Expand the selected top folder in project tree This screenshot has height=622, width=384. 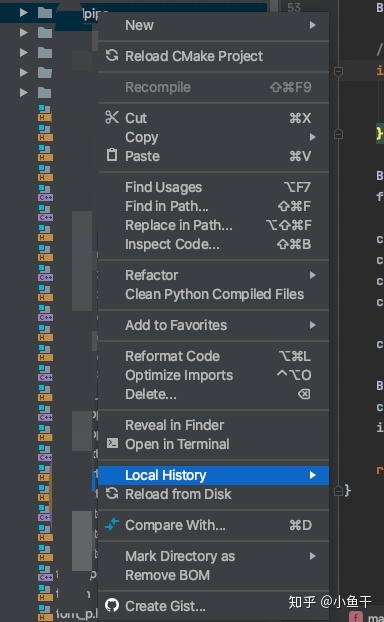click(x=23, y=13)
